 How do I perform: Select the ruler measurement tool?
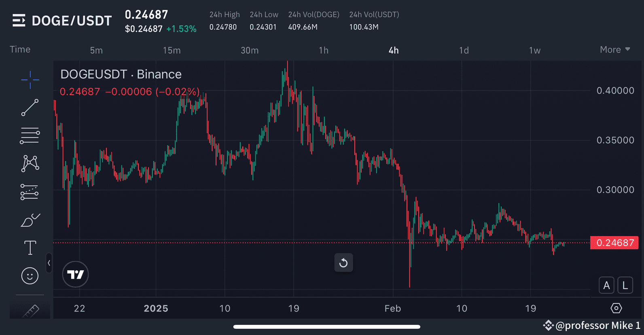(30, 310)
